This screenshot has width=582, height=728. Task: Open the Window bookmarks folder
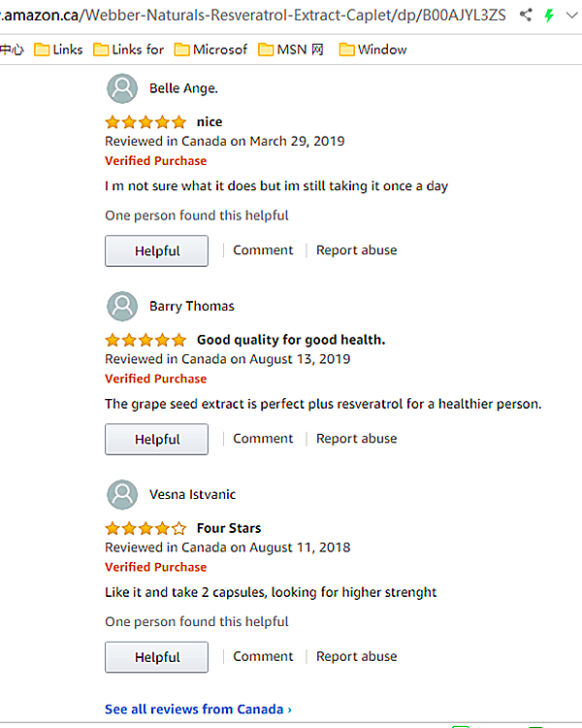coord(372,50)
